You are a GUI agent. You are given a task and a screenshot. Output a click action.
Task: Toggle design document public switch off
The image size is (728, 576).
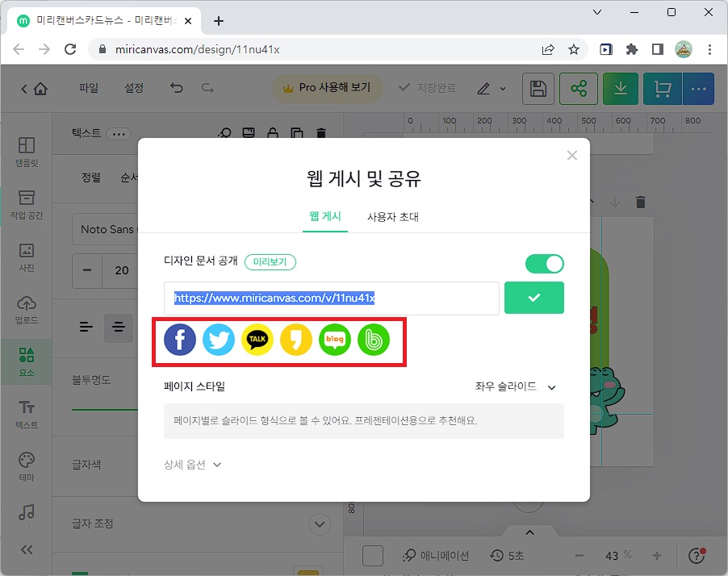point(545,264)
